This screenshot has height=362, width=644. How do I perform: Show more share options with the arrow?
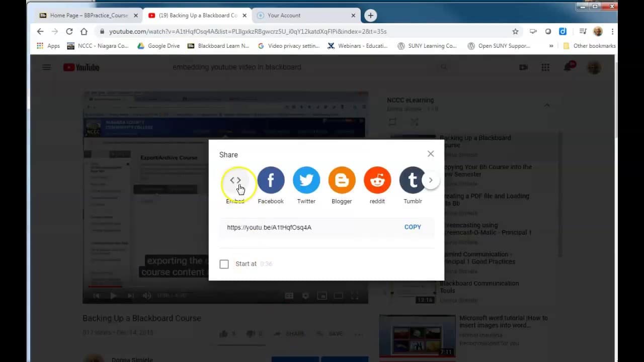(431, 180)
